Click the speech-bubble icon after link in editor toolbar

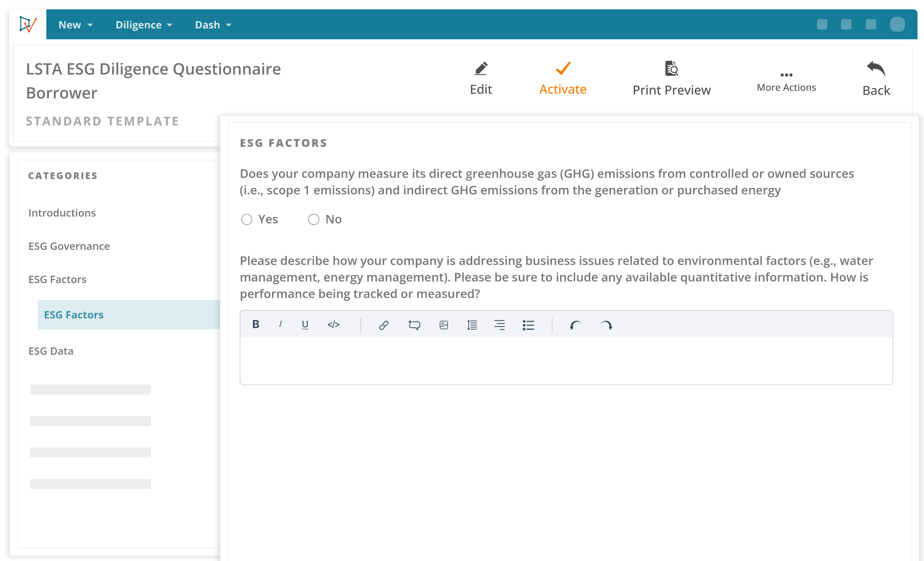(x=414, y=325)
